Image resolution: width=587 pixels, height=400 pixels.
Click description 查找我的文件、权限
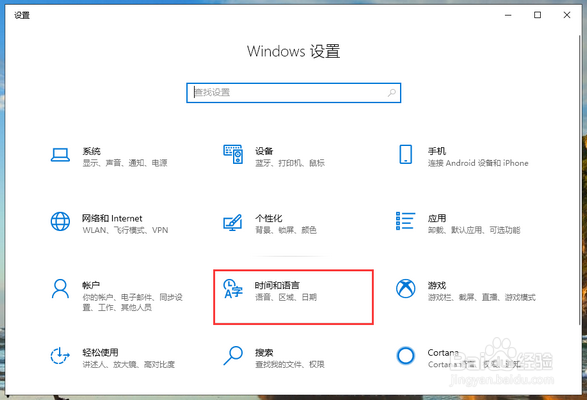[x=290, y=364]
